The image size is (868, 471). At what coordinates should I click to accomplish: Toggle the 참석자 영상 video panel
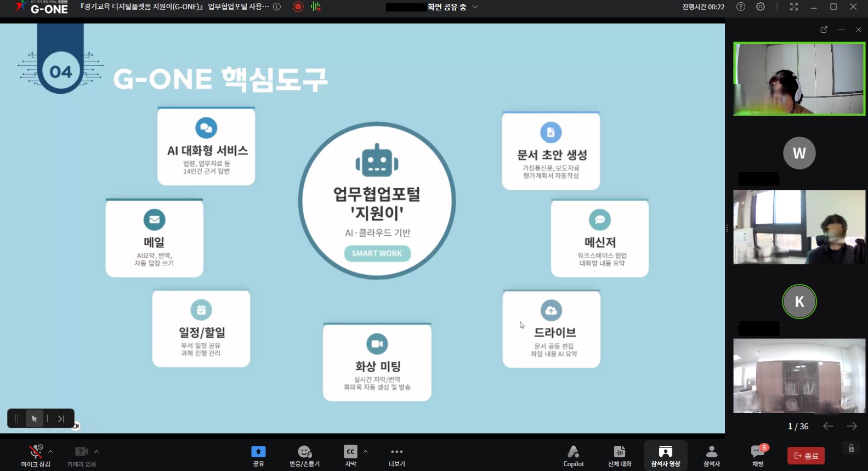[x=665, y=456]
